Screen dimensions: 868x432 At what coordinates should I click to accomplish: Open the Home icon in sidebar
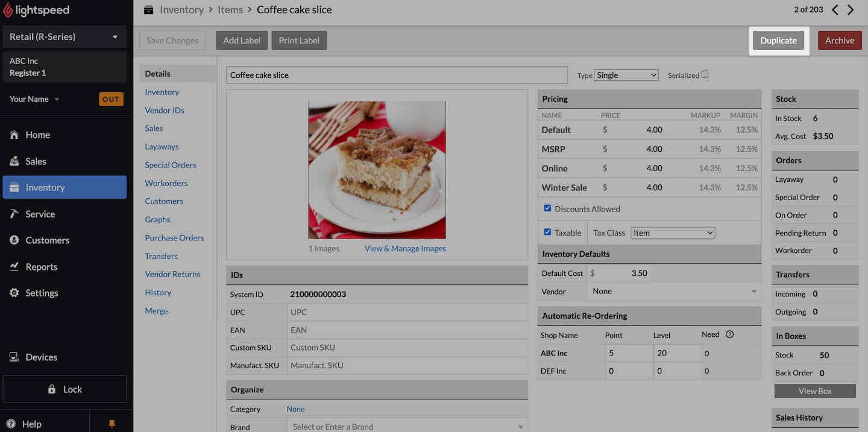pos(14,135)
